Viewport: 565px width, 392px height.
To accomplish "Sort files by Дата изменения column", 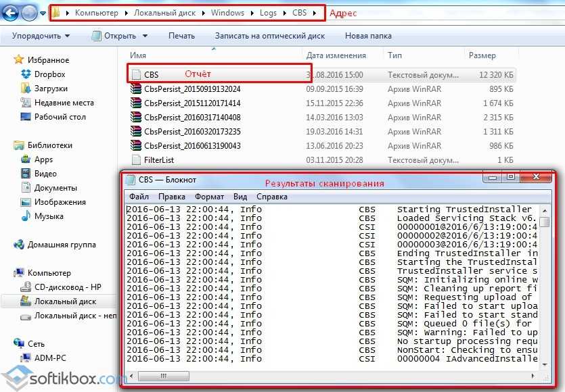I will pyautogui.click(x=336, y=55).
